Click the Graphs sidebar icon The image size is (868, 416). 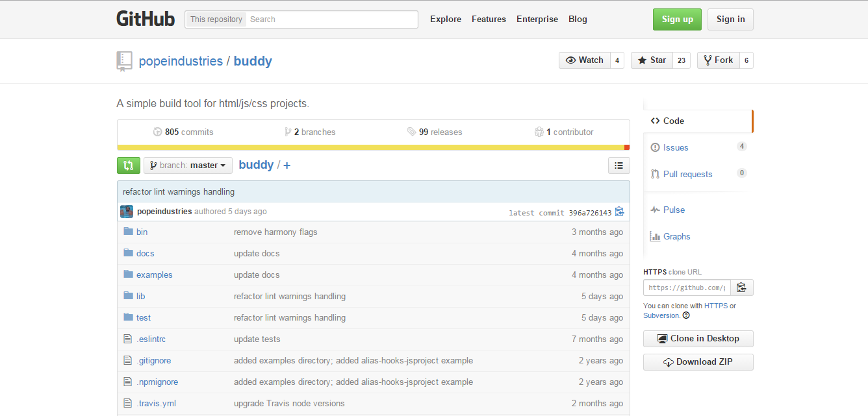(x=655, y=236)
